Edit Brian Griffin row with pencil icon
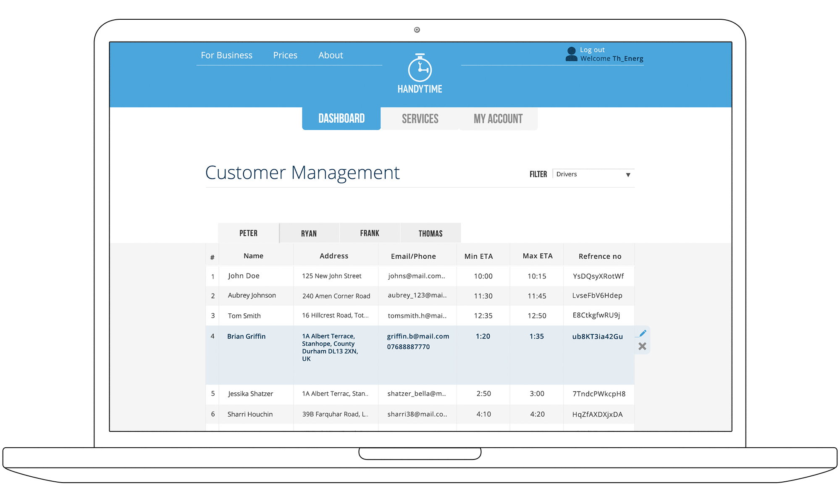Screen dimensions: 840x504 pyautogui.click(x=643, y=333)
